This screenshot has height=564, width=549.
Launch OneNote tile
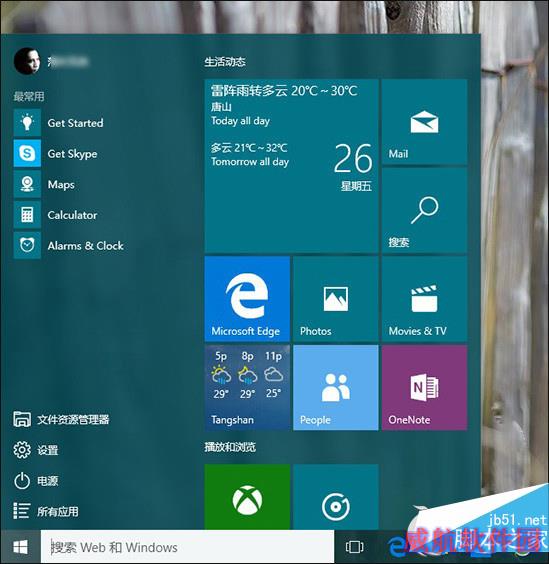coord(425,388)
